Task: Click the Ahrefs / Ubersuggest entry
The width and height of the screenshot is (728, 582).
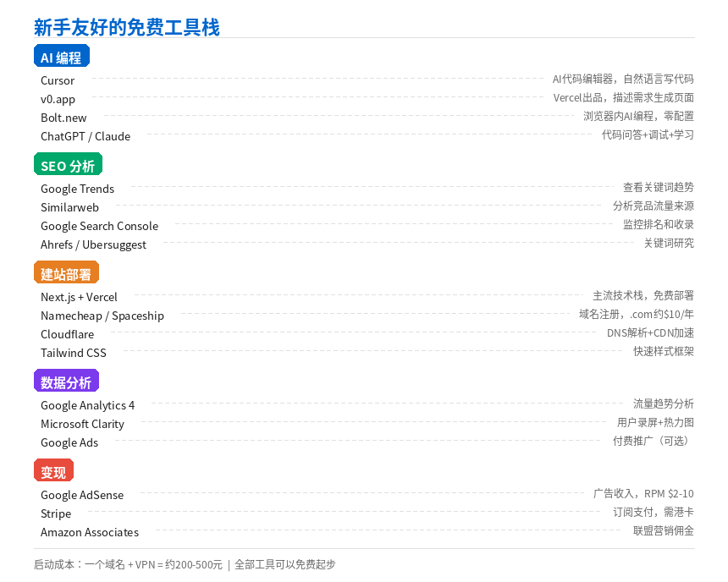Action: pos(93,244)
